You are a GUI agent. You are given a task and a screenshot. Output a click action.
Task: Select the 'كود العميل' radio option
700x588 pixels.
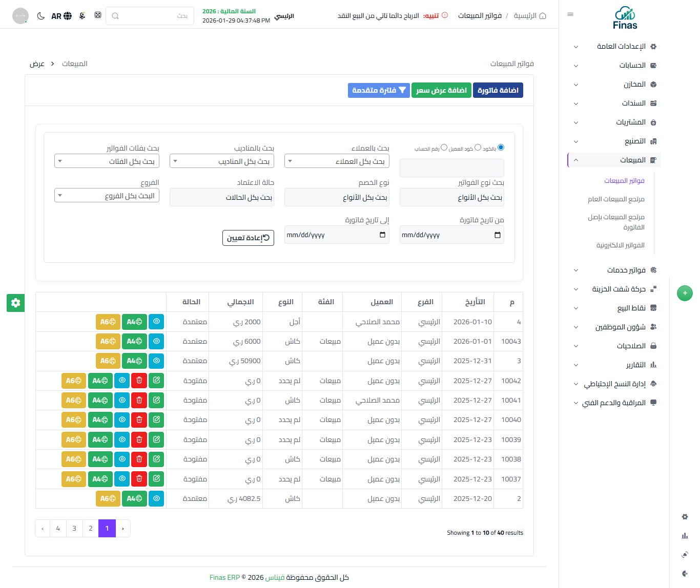pos(478,148)
